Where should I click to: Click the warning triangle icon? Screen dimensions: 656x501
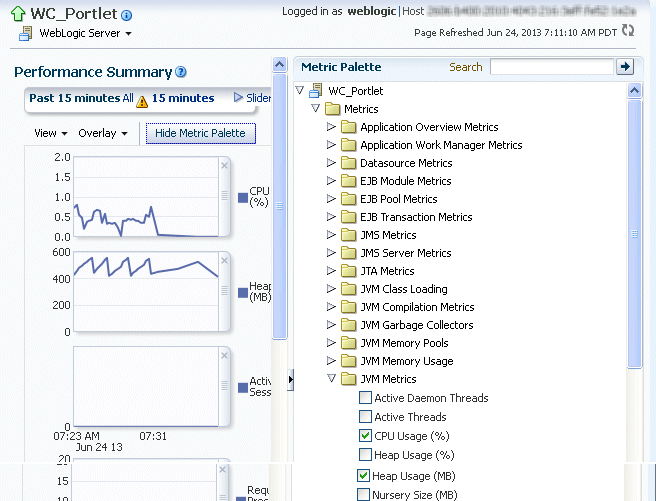[142, 102]
